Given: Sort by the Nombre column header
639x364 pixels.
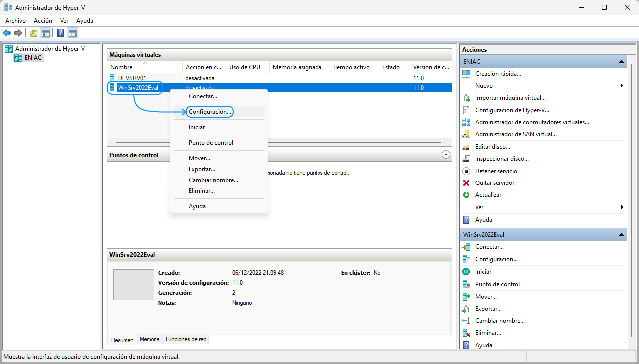Looking at the screenshot, I should [x=145, y=67].
